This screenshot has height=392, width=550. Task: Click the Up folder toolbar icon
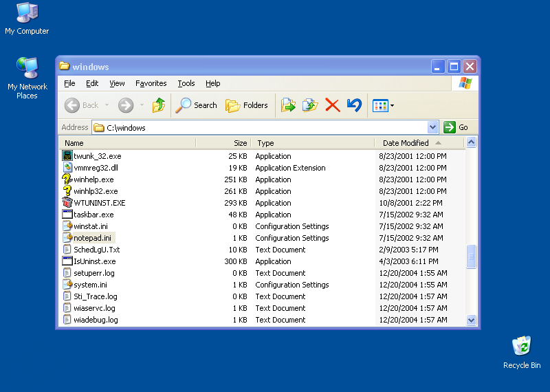click(159, 105)
